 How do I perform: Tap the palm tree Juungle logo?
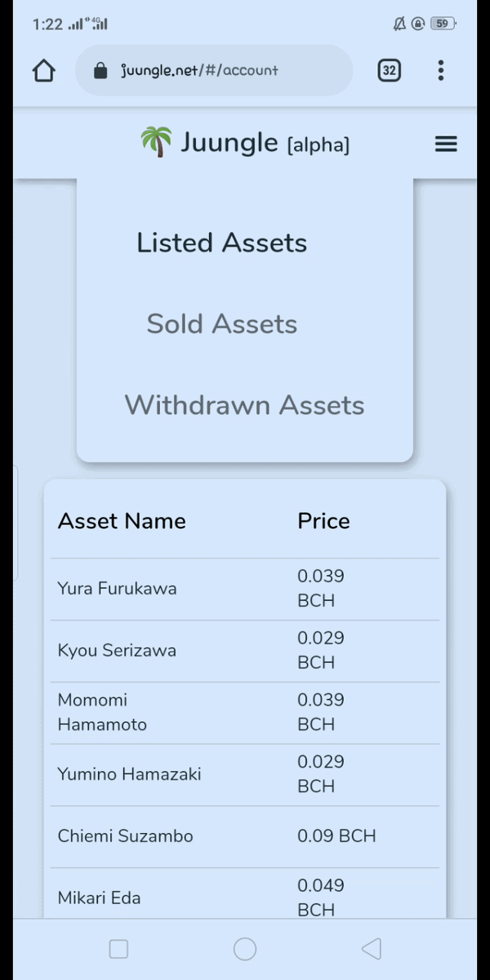(156, 142)
